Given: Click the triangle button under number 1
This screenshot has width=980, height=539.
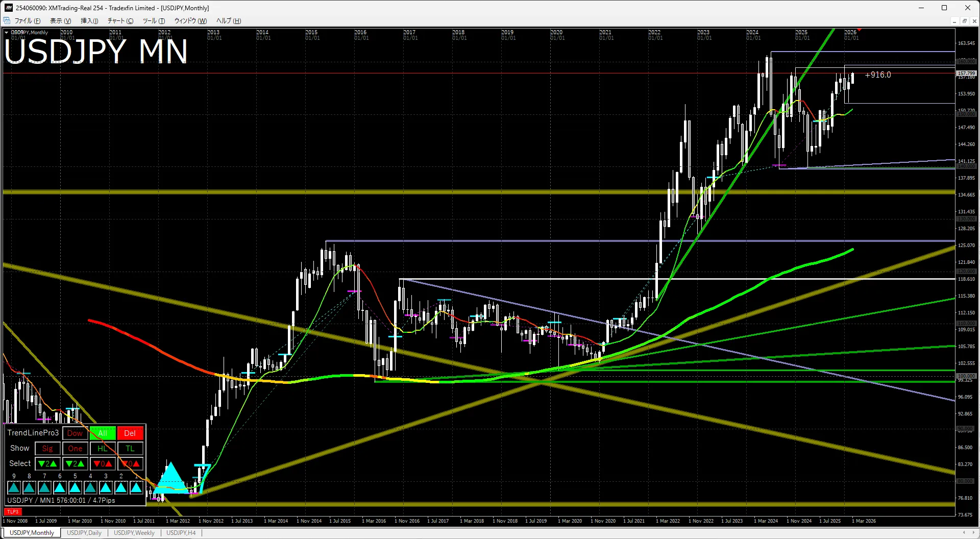Looking at the screenshot, I should 136,488.
